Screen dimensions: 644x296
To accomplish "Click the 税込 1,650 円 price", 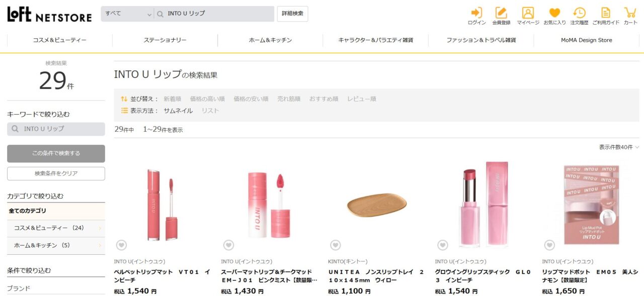I will coord(563,291).
